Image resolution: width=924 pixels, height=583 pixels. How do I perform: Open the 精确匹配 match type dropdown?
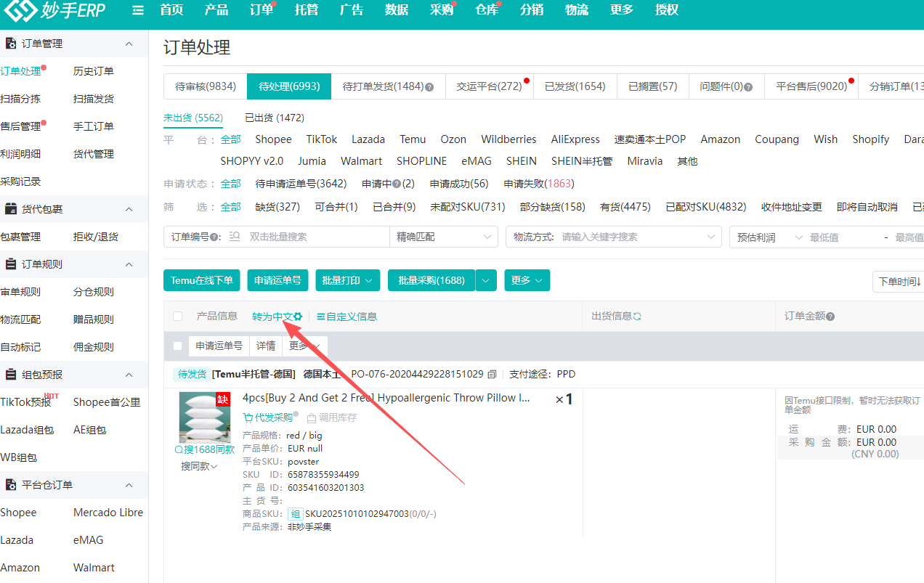pos(443,237)
